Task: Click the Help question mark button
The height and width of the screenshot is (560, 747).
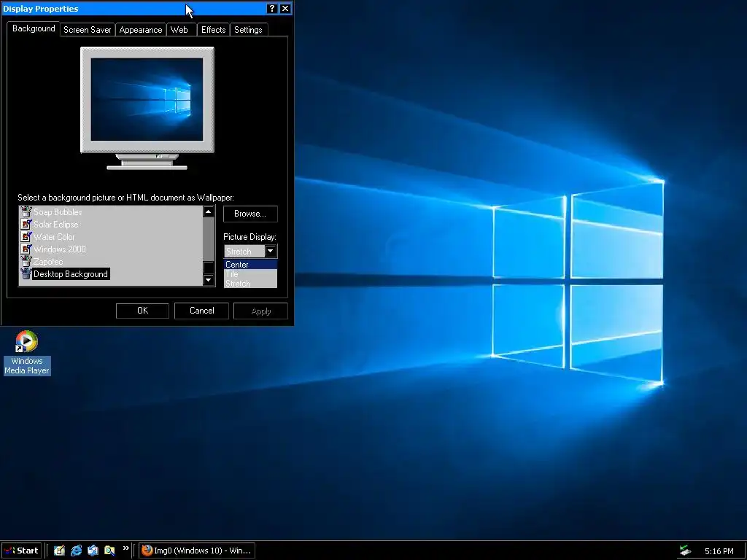Action: click(272, 9)
